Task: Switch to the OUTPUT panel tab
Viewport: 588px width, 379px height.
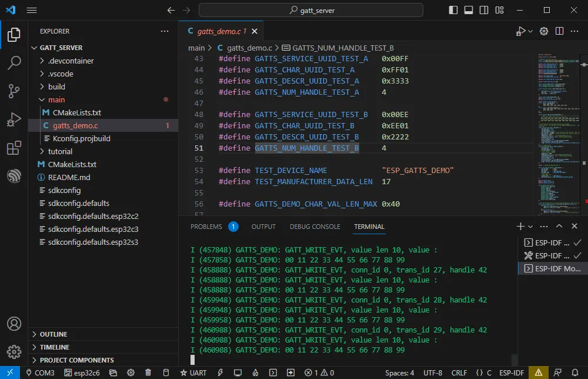Action: 263,227
